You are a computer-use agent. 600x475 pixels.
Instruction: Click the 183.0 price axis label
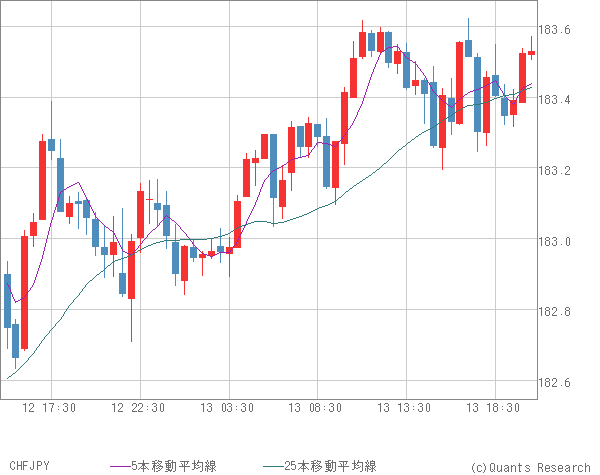click(554, 242)
